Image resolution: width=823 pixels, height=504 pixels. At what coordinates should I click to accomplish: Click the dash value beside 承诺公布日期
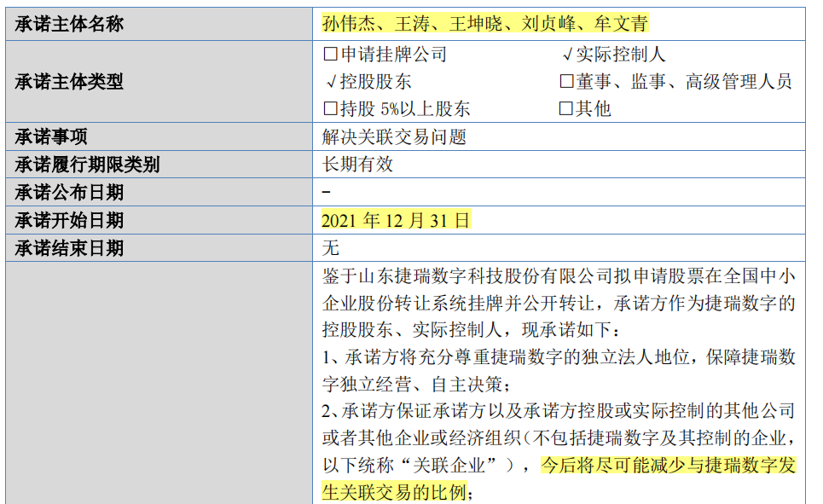(x=327, y=192)
